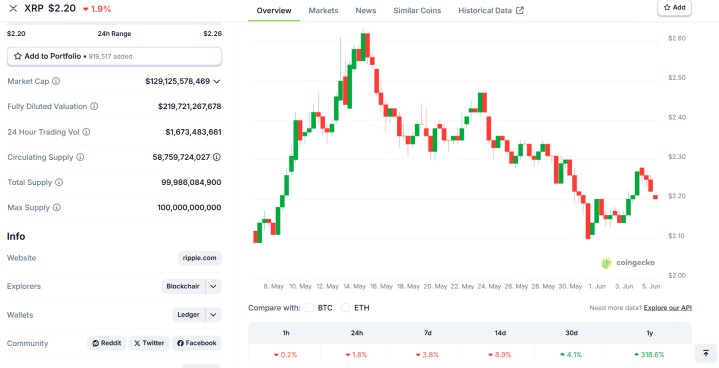Enable the BTC comparison checkbox

(310, 308)
